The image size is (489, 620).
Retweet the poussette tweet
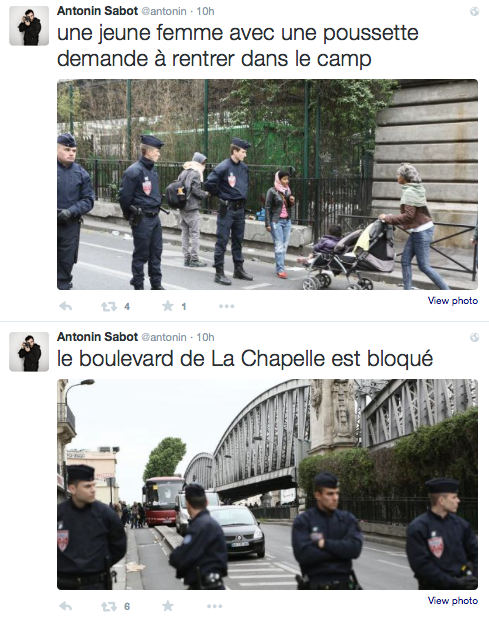click(x=109, y=306)
